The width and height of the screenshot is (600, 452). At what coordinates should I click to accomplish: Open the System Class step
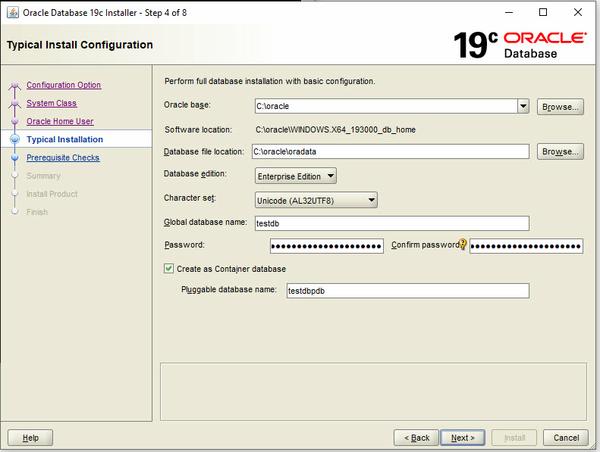point(51,103)
